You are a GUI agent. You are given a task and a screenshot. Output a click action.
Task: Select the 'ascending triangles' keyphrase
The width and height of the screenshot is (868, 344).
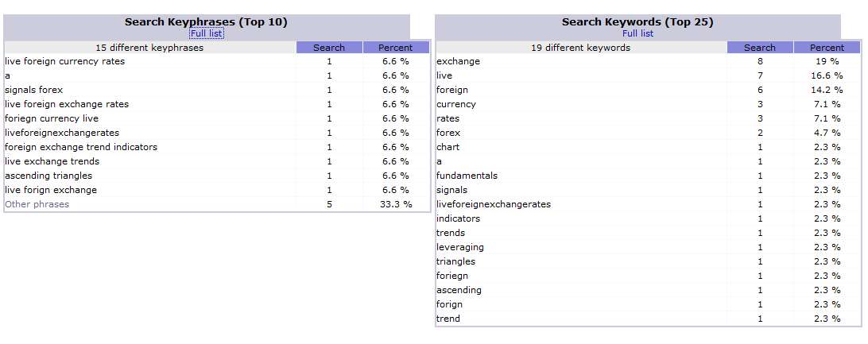(x=48, y=176)
